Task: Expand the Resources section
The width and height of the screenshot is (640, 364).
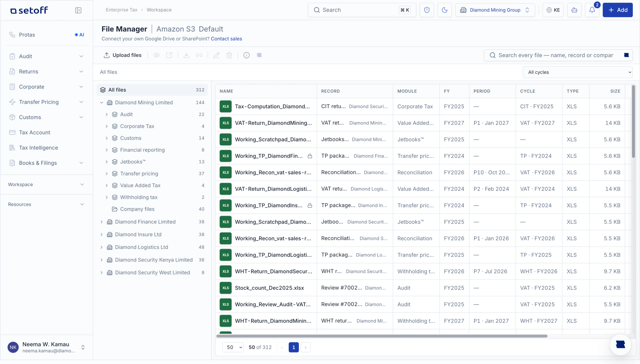Action: (47, 205)
